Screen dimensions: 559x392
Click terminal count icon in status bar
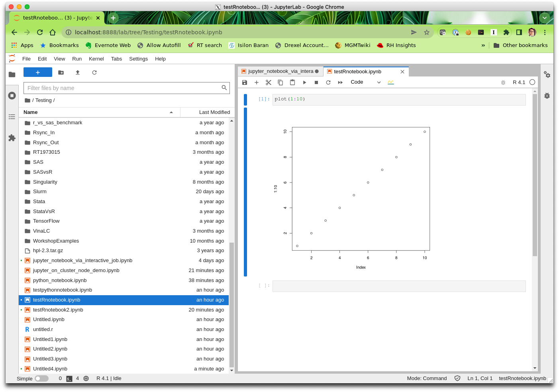click(69, 378)
